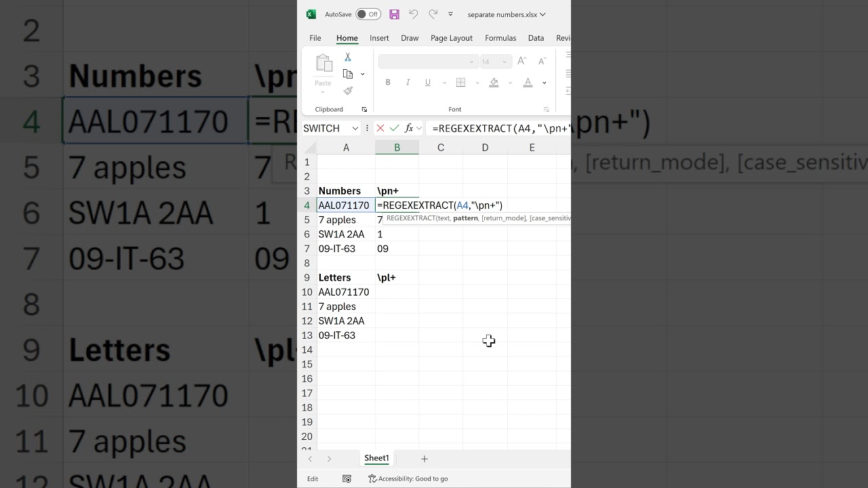
Task: Click cell A6 'SW1A 2AA'
Action: pyautogui.click(x=346, y=235)
